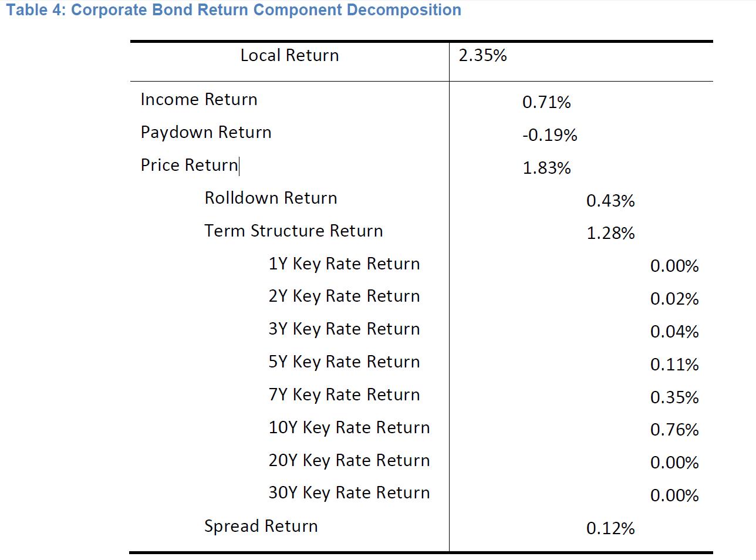Click the Table 4 caption heading
Image resolution: width=756 pixels, height=560 pixels.
[x=234, y=10]
